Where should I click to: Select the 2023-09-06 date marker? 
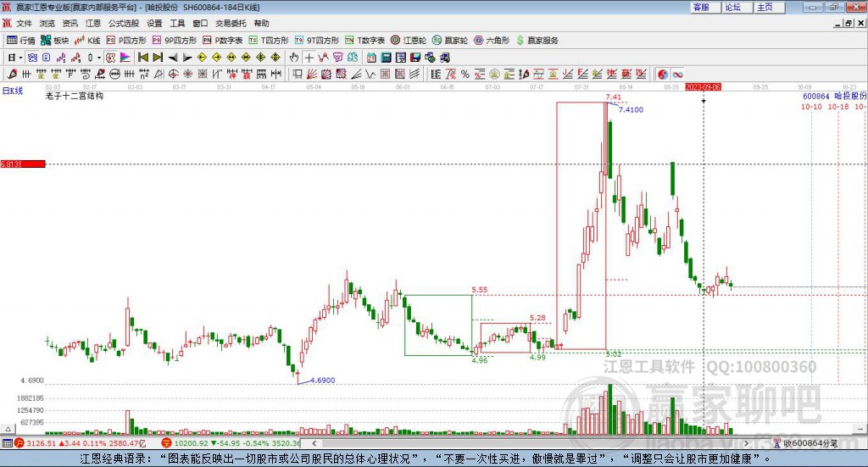point(703,86)
